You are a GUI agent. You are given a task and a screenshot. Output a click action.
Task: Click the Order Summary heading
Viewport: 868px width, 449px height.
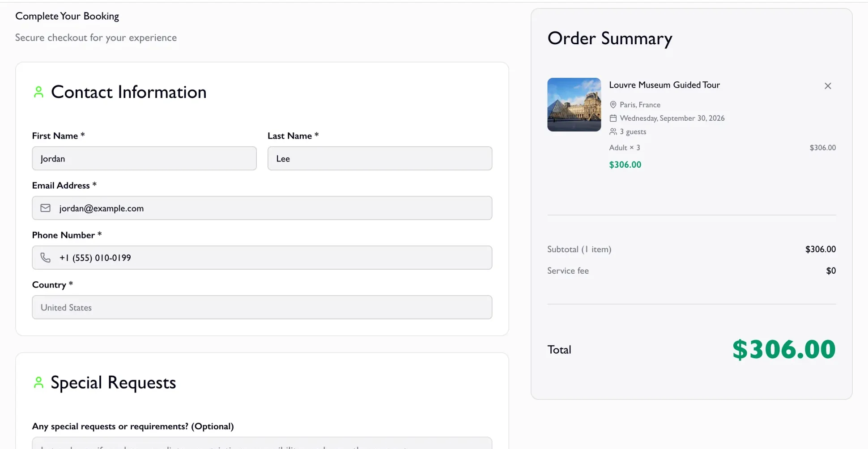coord(610,38)
